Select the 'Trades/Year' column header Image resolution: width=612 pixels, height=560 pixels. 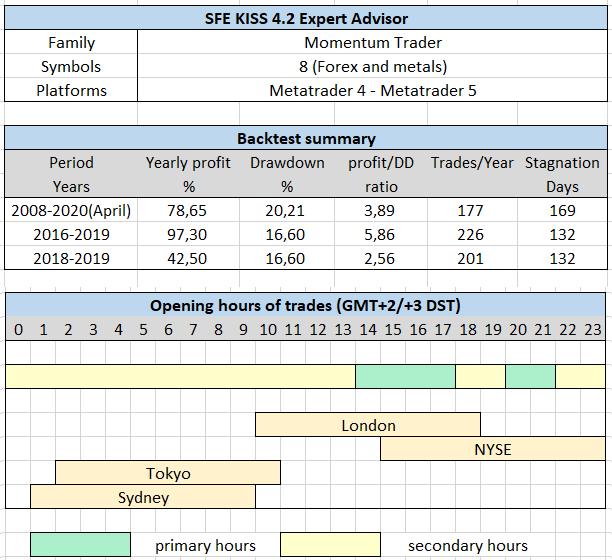pyautogui.click(x=472, y=162)
